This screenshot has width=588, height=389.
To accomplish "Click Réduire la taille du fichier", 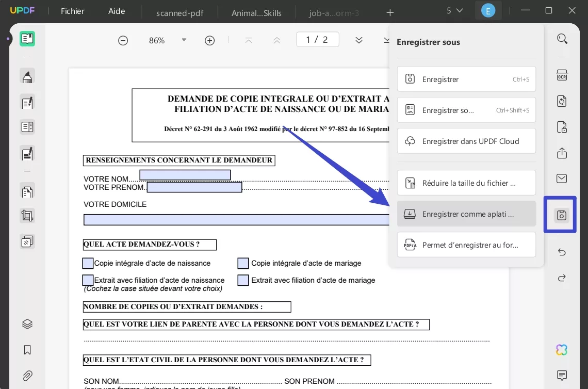I will point(466,182).
